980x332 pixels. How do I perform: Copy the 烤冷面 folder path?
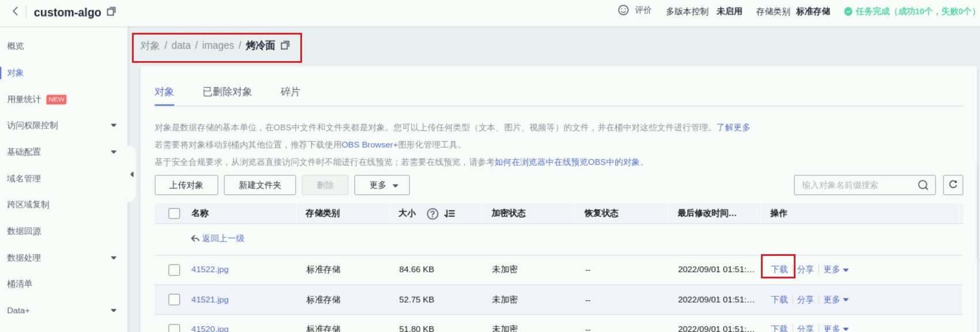(285, 46)
